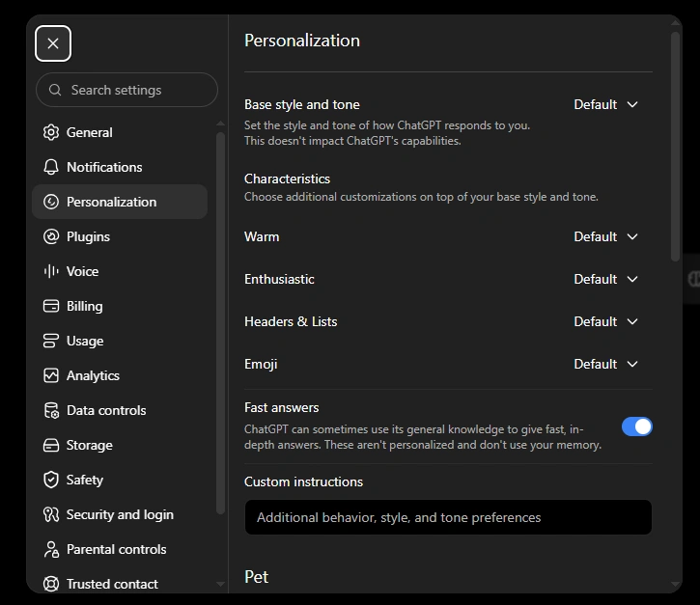Switch to Data controls section
This screenshot has width=700, height=605.
click(x=120, y=410)
